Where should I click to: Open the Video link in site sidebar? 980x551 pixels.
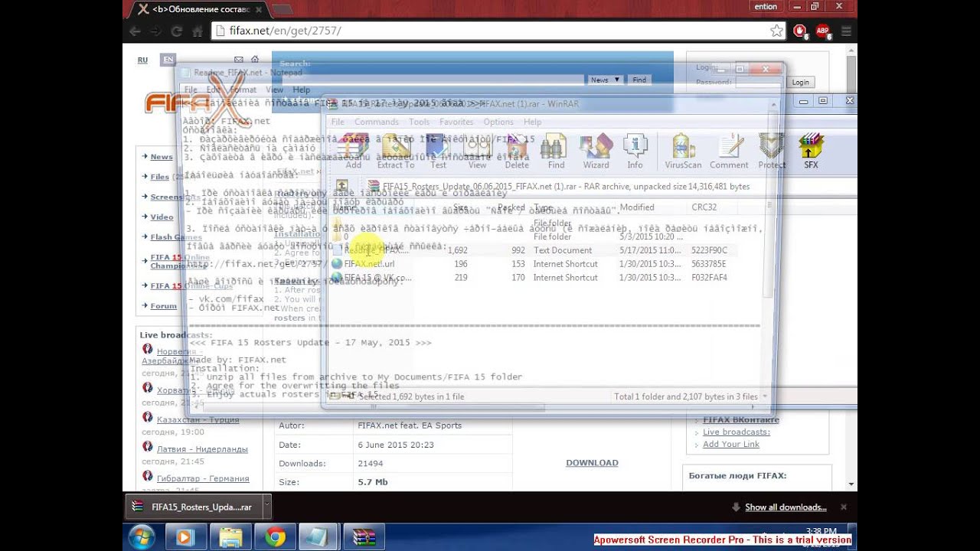coord(162,217)
